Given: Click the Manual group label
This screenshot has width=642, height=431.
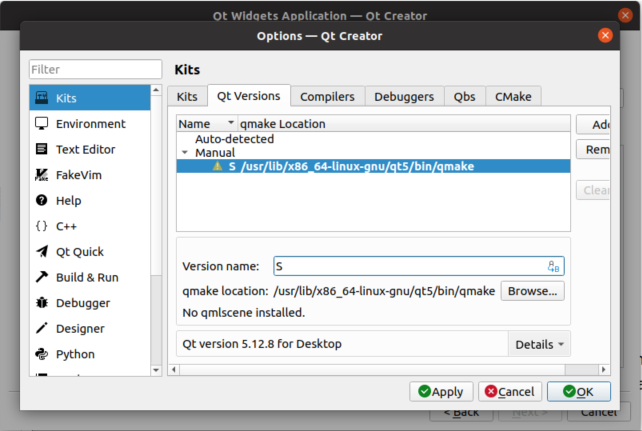Looking at the screenshot, I should point(215,153).
